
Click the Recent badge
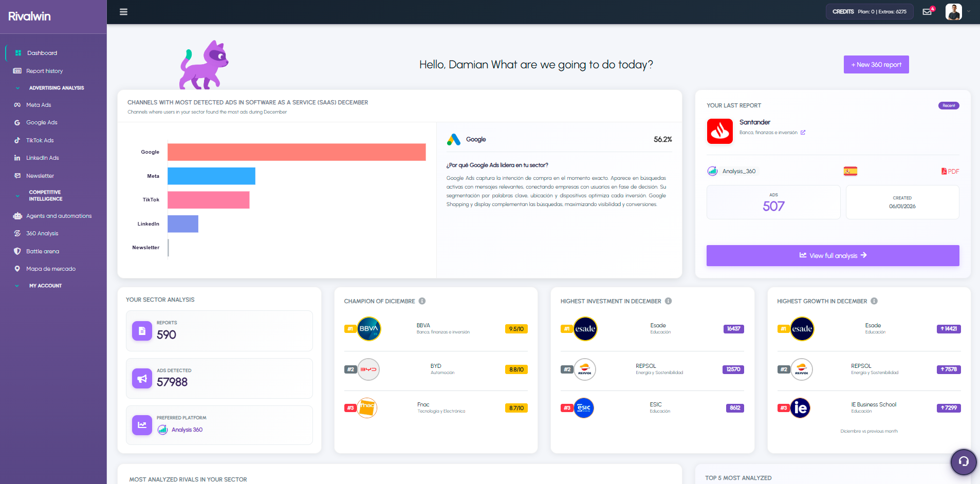949,106
